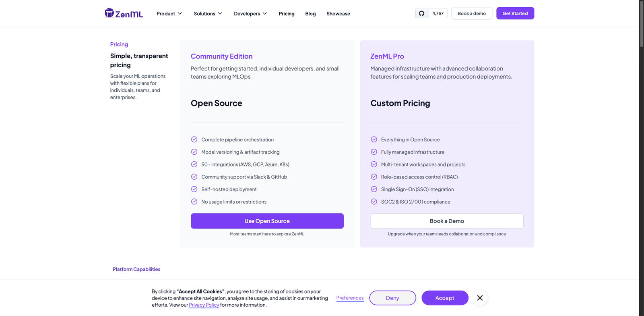Open cookie Preferences link

tap(350, 298)
